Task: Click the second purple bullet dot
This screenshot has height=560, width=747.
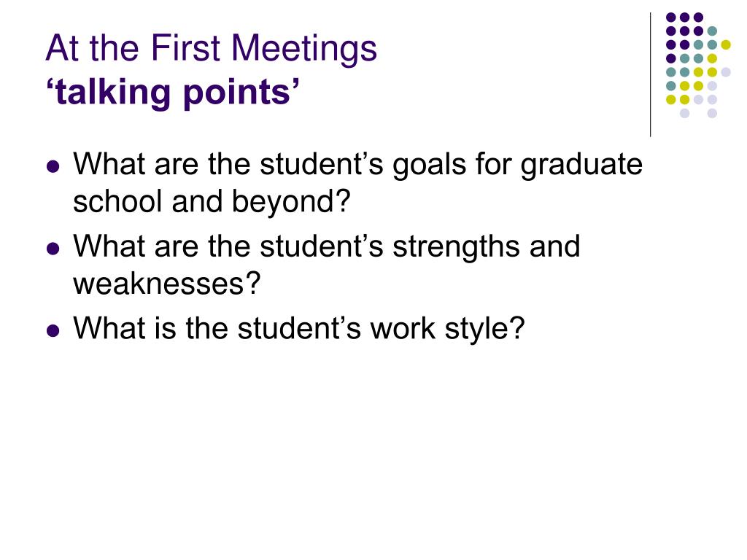Action: 53,249
